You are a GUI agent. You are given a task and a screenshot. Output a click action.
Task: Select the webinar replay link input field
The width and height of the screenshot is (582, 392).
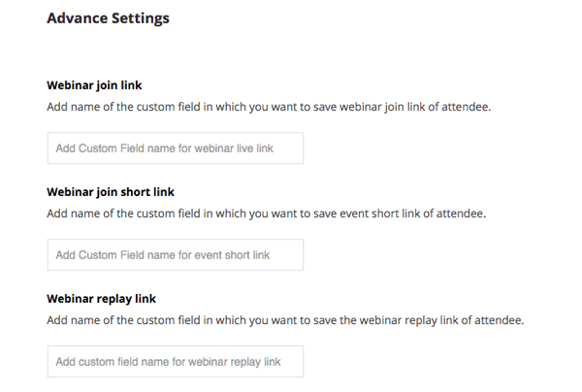click(x=175, y=362)
